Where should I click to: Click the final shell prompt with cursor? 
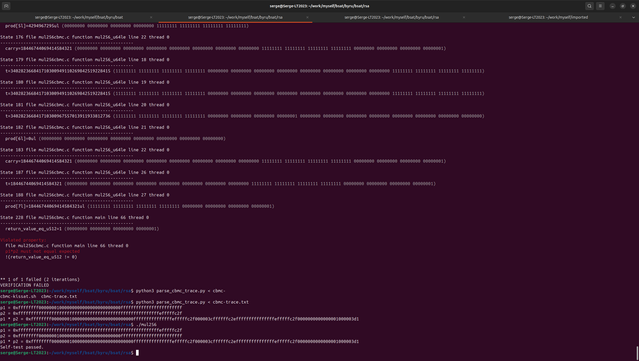69,353
